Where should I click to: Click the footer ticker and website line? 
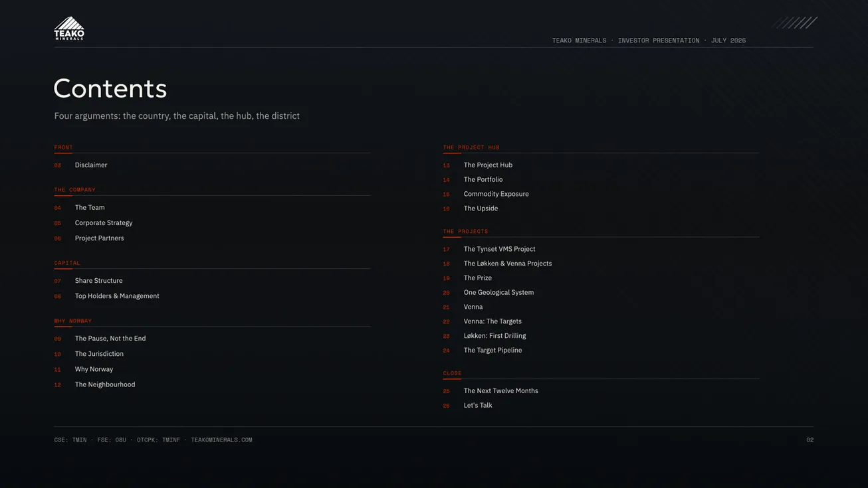point(154,440)
